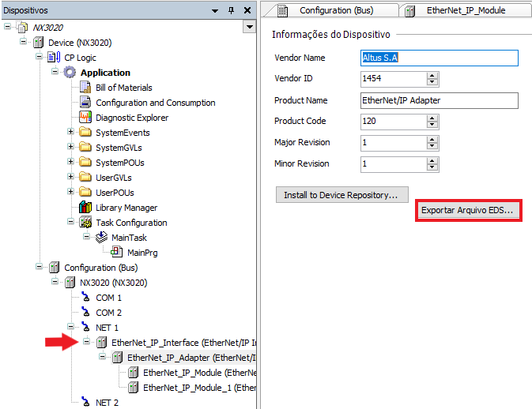
Task: Select the NET 2 interface icon
Action: click(86, 403)
